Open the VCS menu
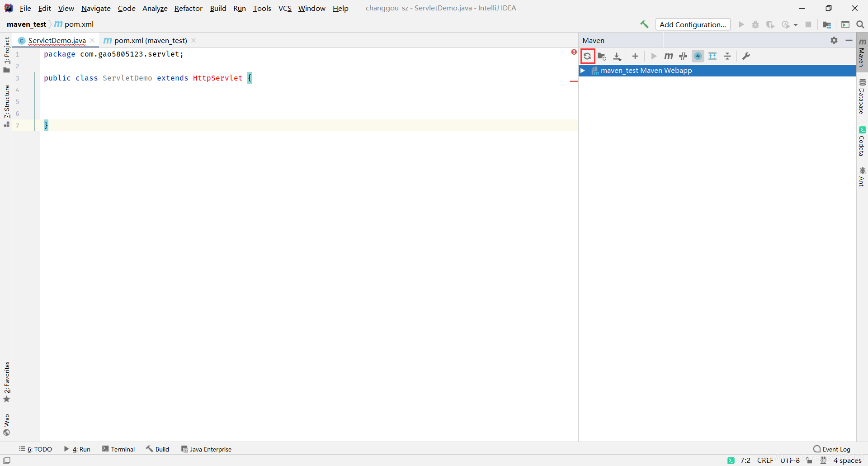 coord(285,8)
